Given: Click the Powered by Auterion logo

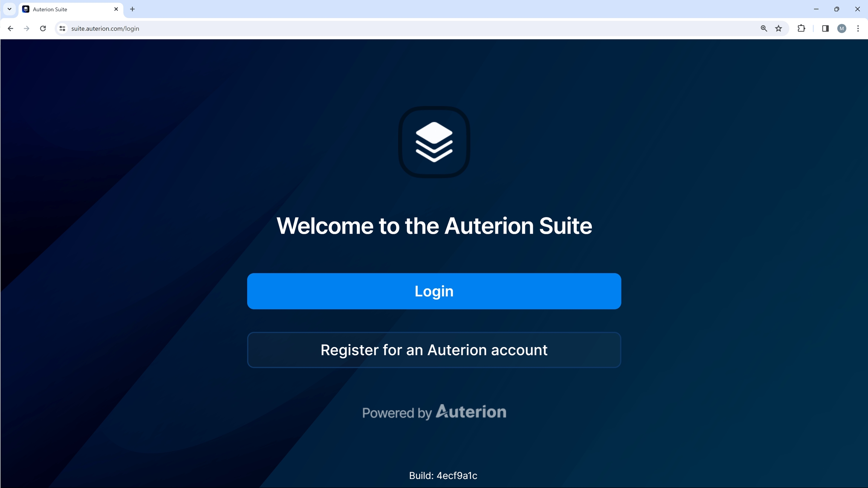Looking at the screenshot, I should (x=434, y=412).
